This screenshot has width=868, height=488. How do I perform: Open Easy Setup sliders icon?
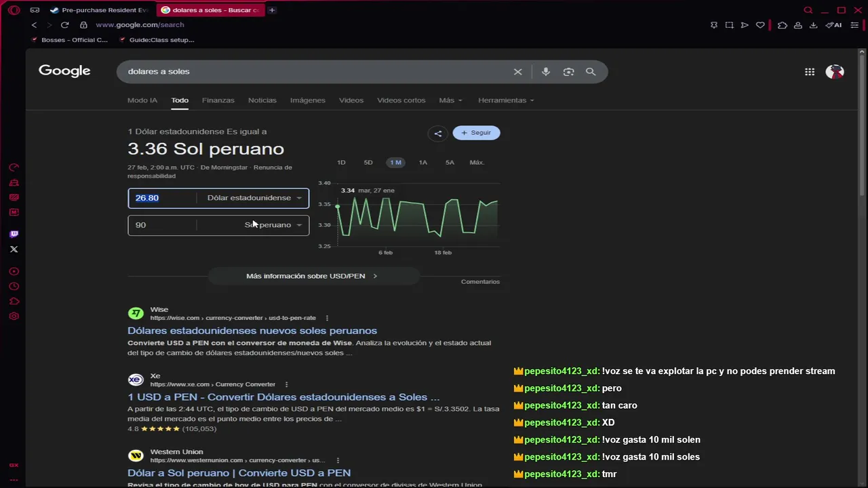coord(854,25)
